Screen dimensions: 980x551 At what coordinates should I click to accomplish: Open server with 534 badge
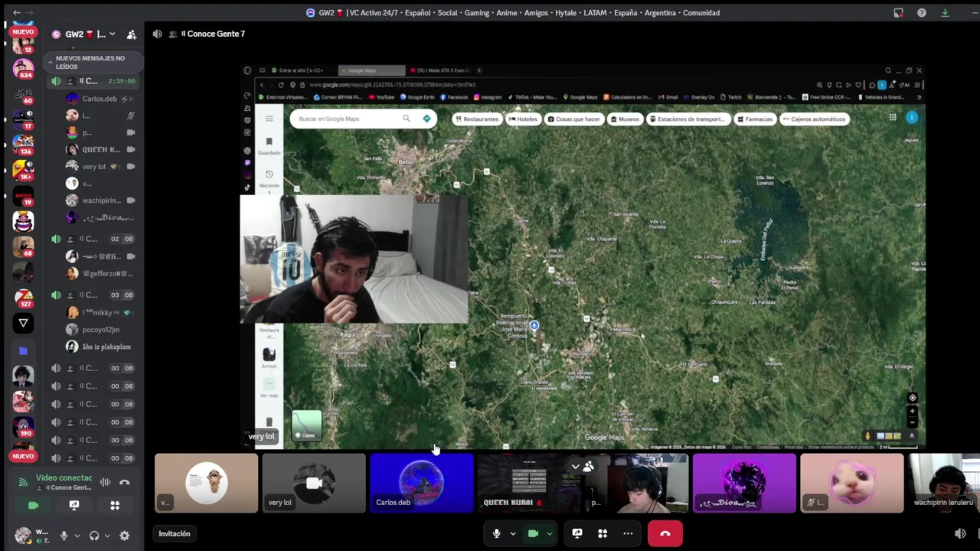23,67
